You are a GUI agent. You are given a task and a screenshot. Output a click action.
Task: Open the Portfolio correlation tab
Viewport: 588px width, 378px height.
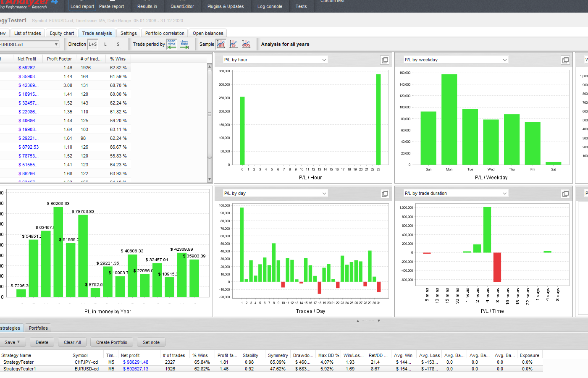pyautogui.click(x=165, y=33)
